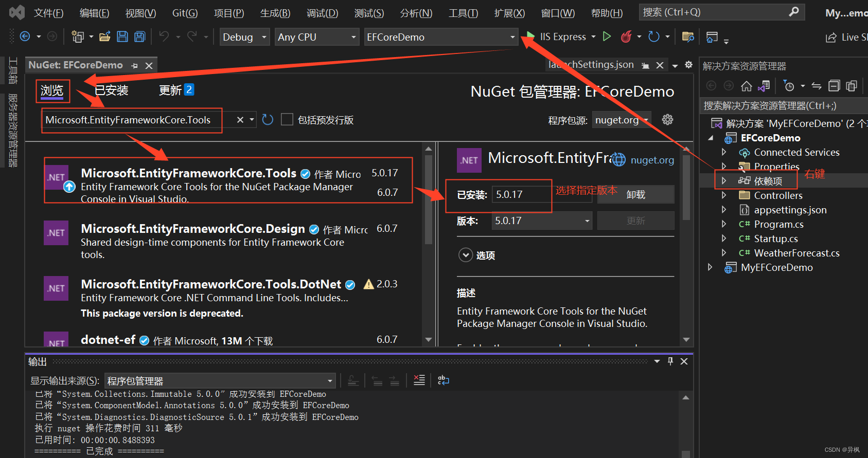Switch to the Updates tab

click(176, 90)
